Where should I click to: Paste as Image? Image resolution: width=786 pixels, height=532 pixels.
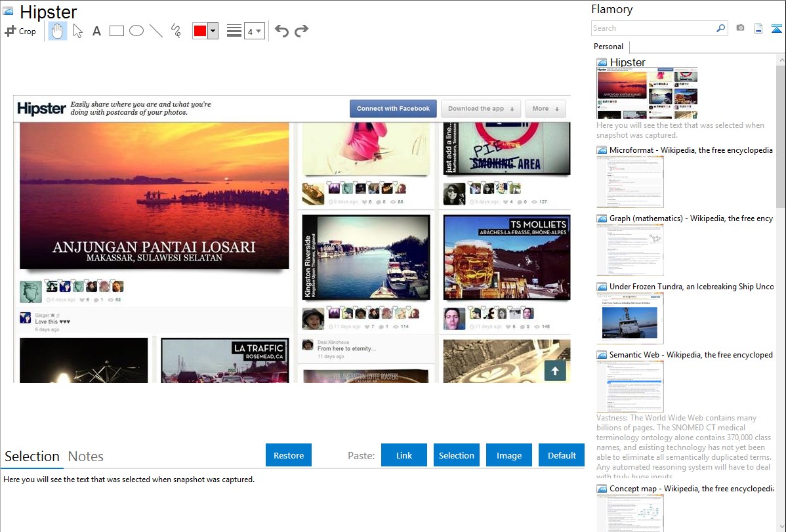point(508,455)
